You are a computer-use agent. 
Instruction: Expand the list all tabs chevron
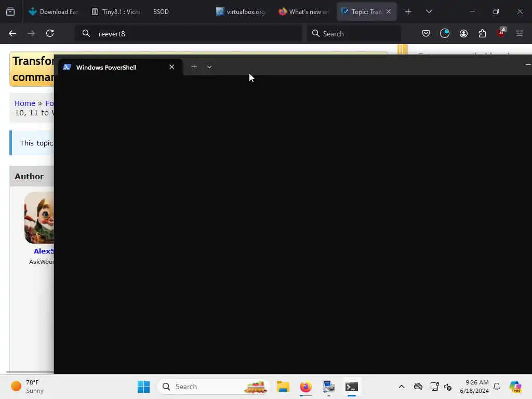click(x=429, y=11)
